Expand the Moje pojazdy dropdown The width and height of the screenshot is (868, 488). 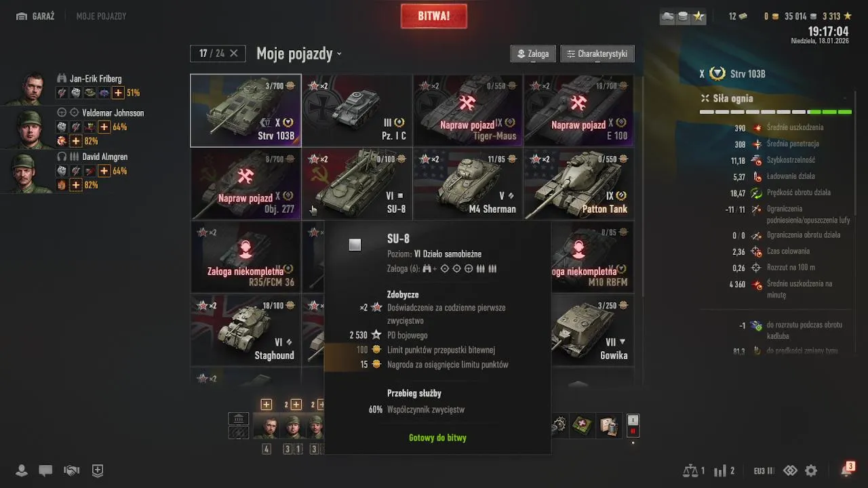[x=299, y=54]
